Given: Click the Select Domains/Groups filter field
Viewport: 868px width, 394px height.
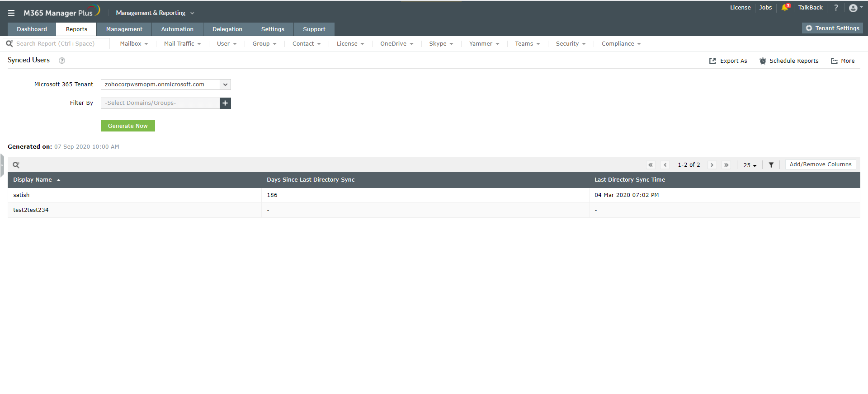Looking at the screenshot, I should 160,103.
